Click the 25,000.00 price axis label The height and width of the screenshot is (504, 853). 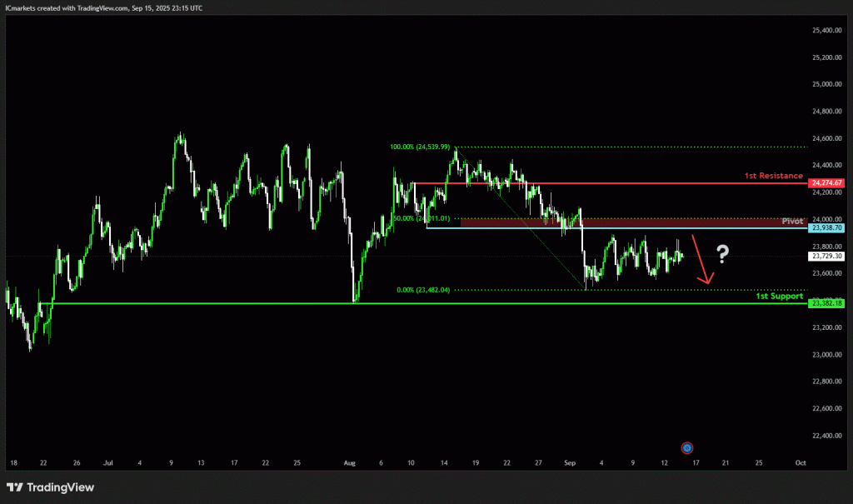(x=827, y=84)
